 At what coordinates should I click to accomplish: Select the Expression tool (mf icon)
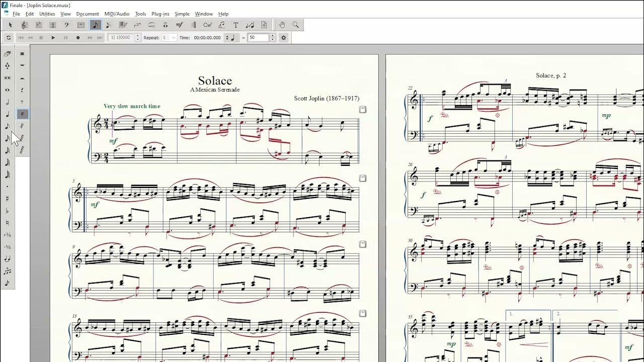click(x=180, y=25)
